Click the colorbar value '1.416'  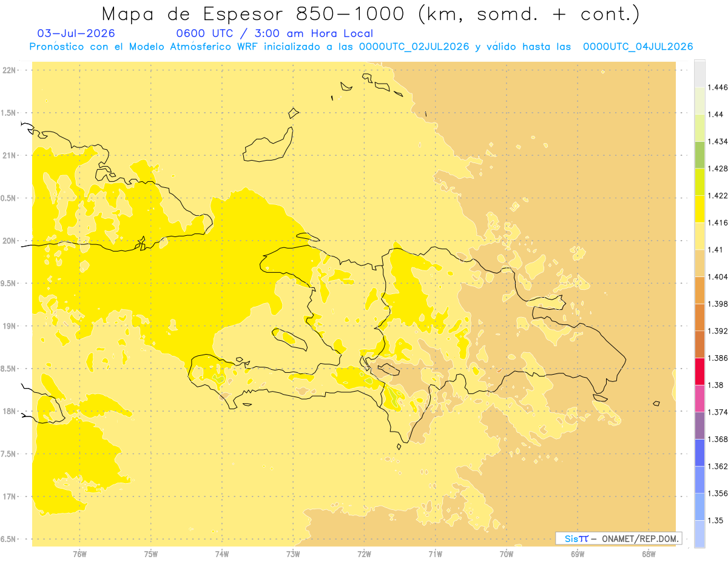click(x=717, y=222)
